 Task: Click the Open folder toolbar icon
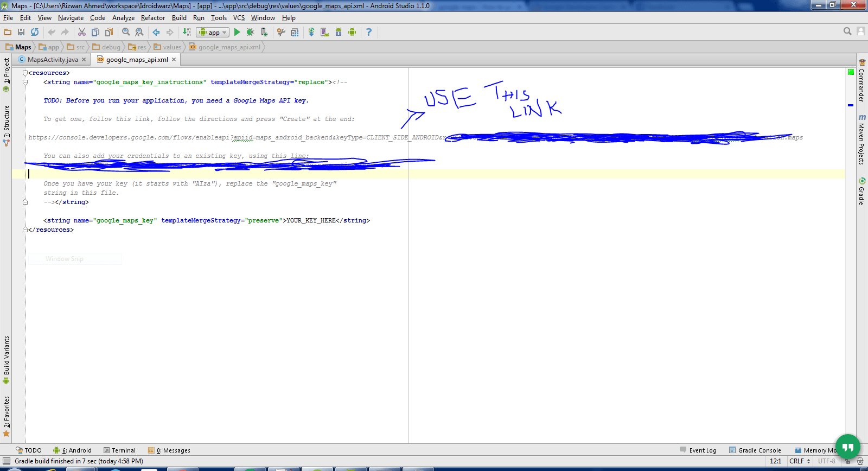pyautogui.click(x=8, y=32)
